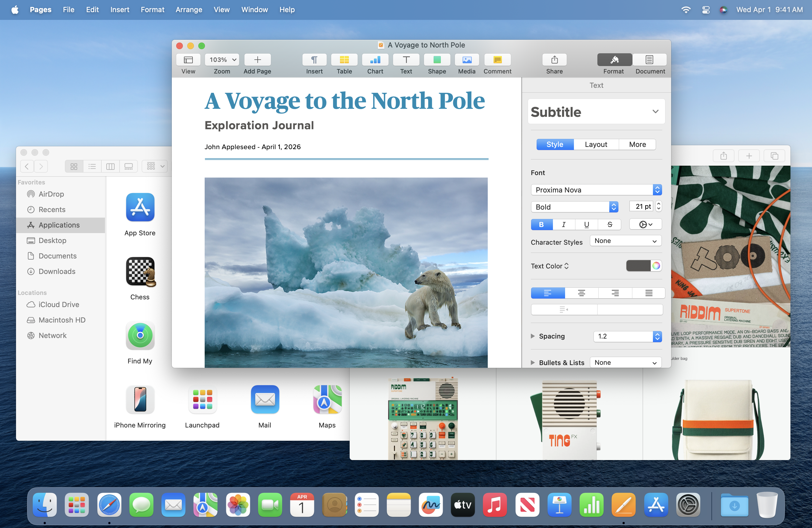This screenshot has width=812, height=528.
Task: Open the Document inspector icon
Action: tap(649, 60)
